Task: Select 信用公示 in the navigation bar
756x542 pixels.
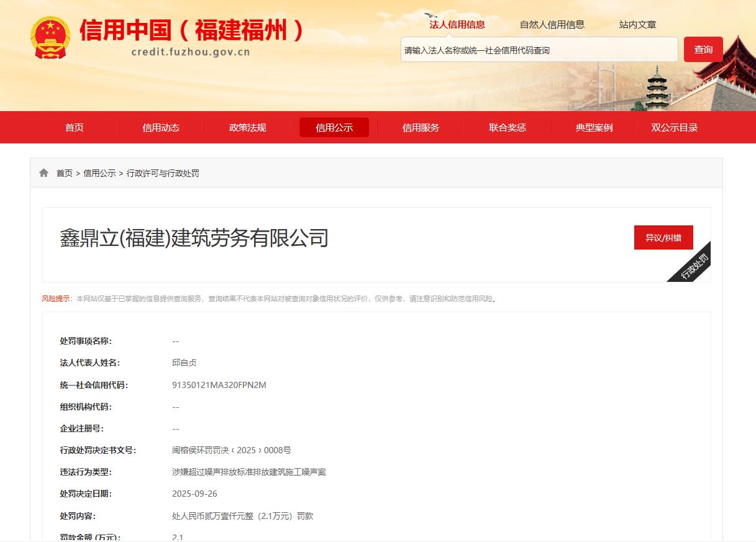Action: (334, 127)
